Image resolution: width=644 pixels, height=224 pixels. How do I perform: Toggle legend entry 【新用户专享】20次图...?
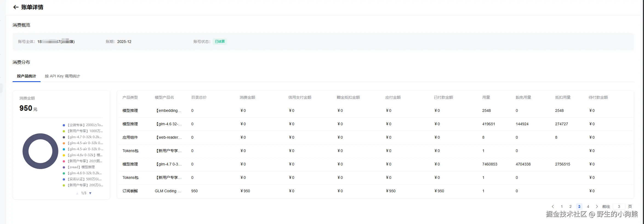[83, 161]
